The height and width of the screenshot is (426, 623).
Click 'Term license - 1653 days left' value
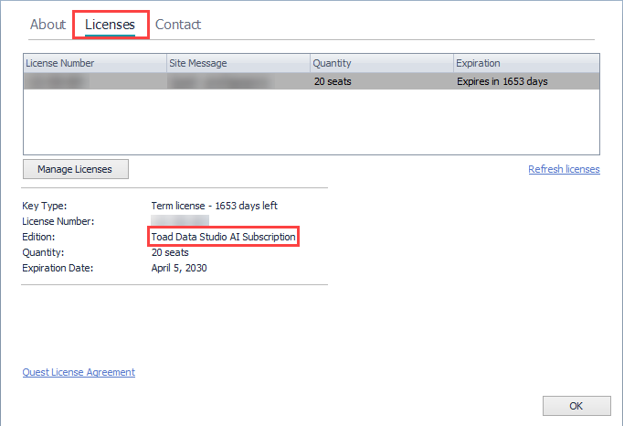tap(214, 206)
